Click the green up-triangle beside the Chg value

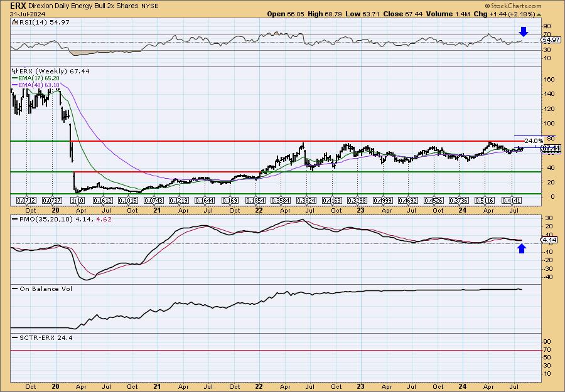point(539,14)
